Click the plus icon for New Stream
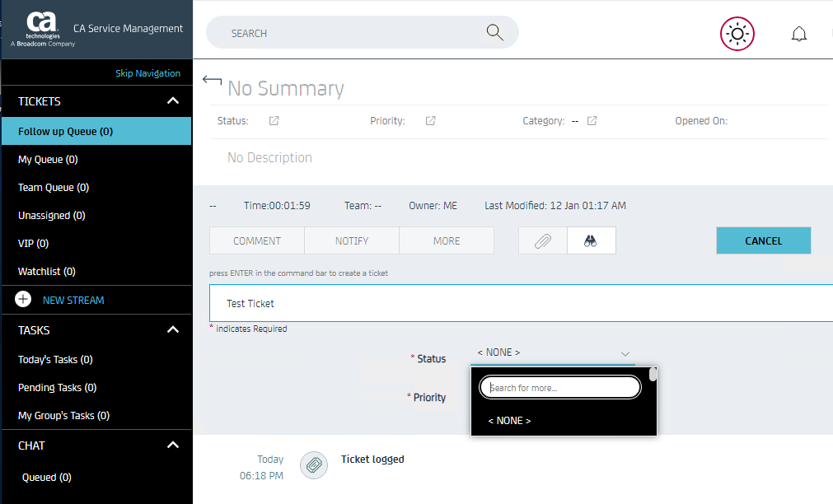 click(23, 300)
